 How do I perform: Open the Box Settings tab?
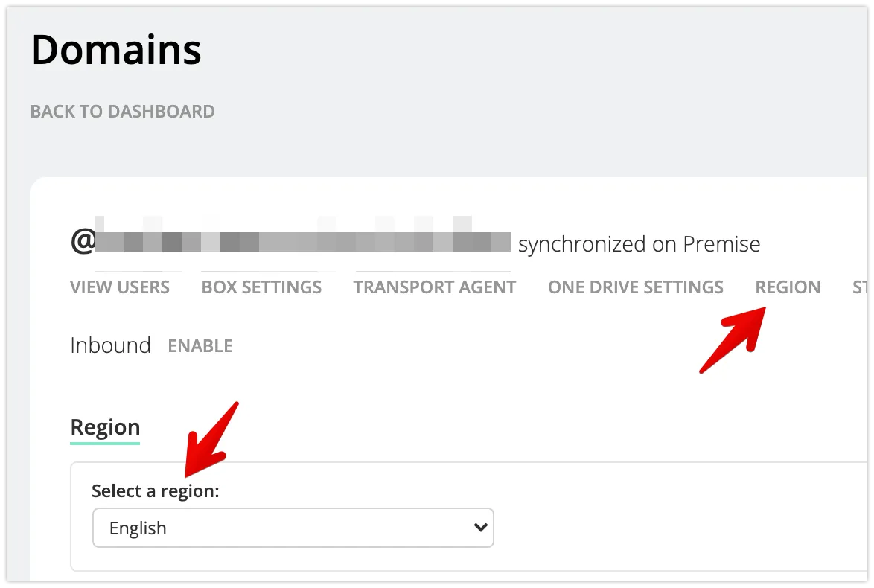tap(261, 287)
